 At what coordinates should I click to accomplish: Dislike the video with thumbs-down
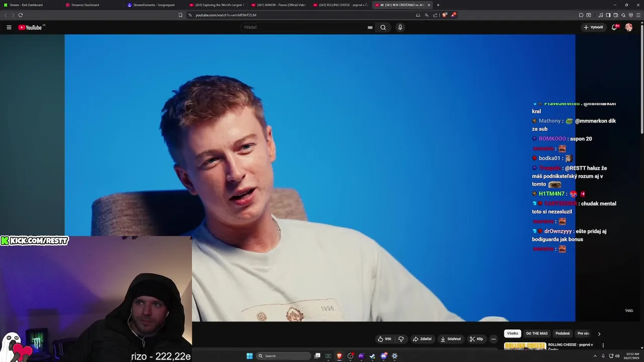tap(401, 339)
